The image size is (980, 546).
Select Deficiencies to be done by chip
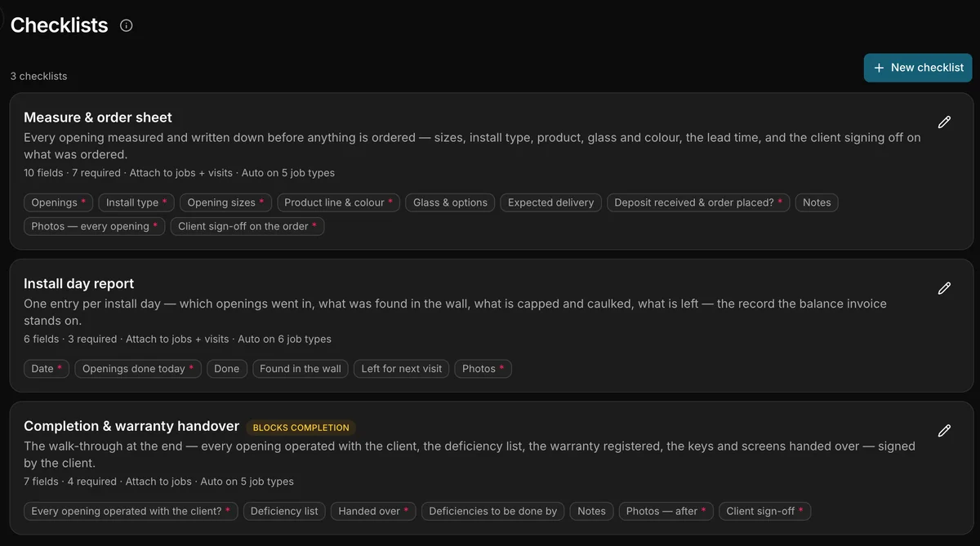493,511
